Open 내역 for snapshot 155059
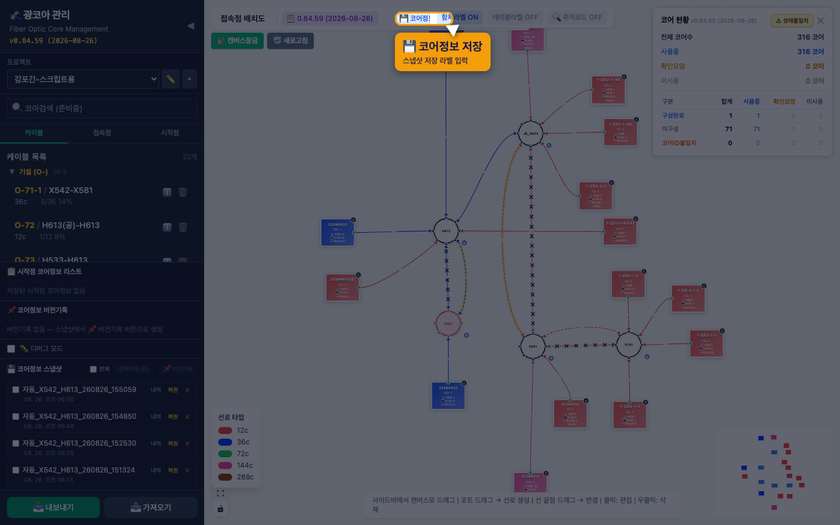Image resolution: width=840 pixels, height=525 pixels. pyautogui.click(x=156, y=390)
